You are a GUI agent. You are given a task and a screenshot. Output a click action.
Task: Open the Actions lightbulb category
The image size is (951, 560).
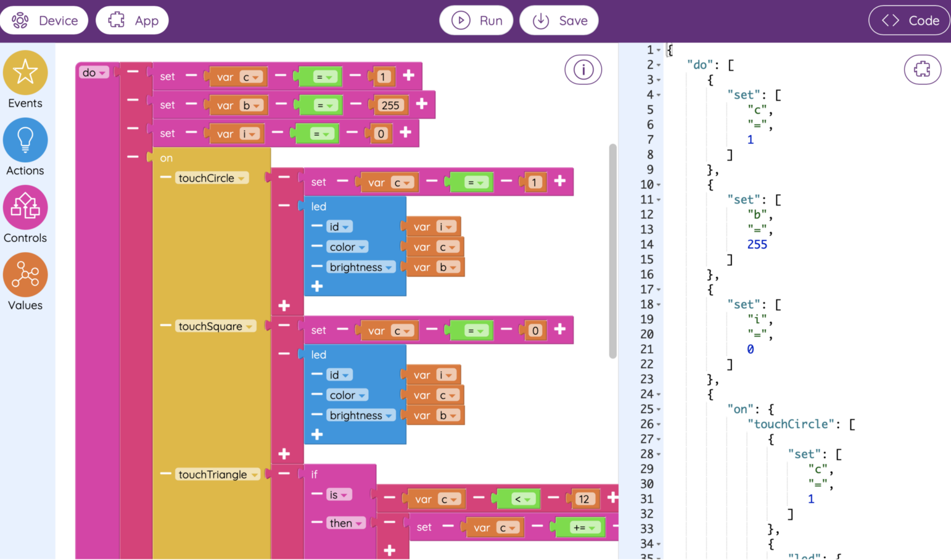coord(25,140)
